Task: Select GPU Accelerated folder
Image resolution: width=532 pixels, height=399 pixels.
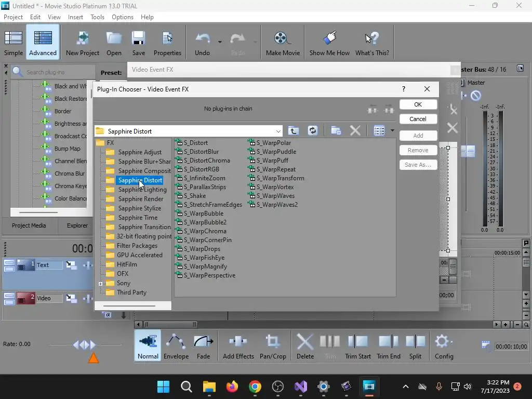Action: coord(139,255)
